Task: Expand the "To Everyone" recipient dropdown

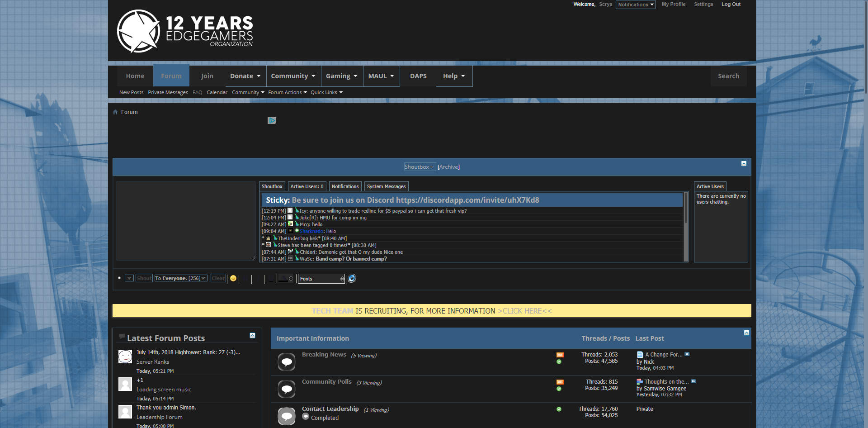Action: click(x=181, y=278)
